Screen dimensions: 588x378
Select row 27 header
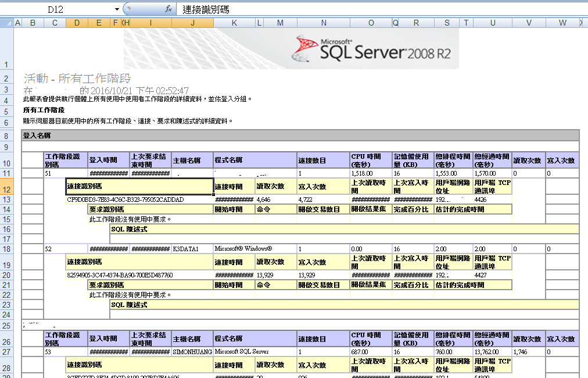click(x=7, y=352)
